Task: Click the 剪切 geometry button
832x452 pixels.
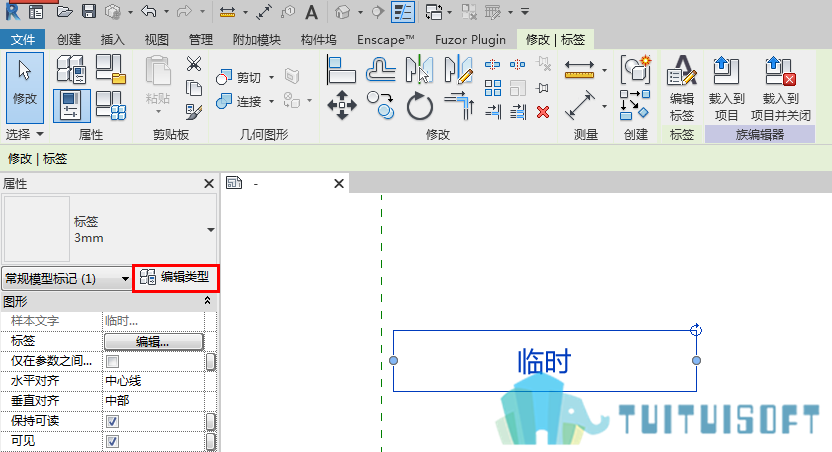Action: (x=239, y=77)
